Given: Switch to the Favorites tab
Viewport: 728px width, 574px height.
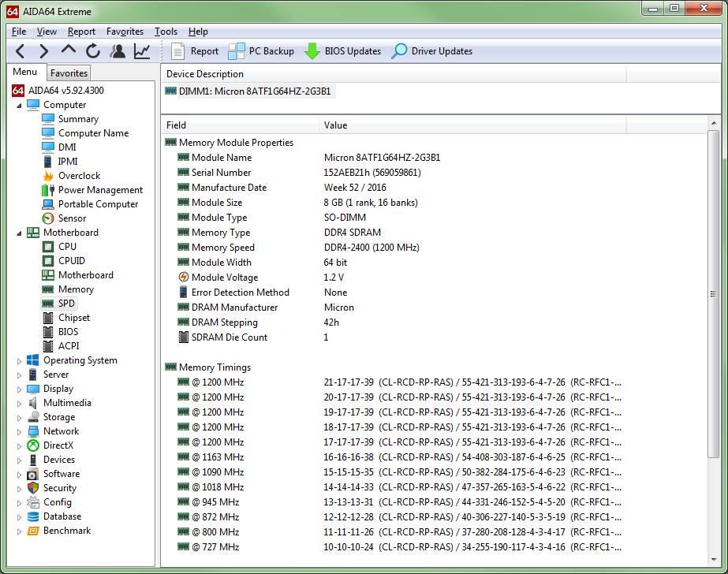Looking at the screenshot, I should [x=69, y=73].
